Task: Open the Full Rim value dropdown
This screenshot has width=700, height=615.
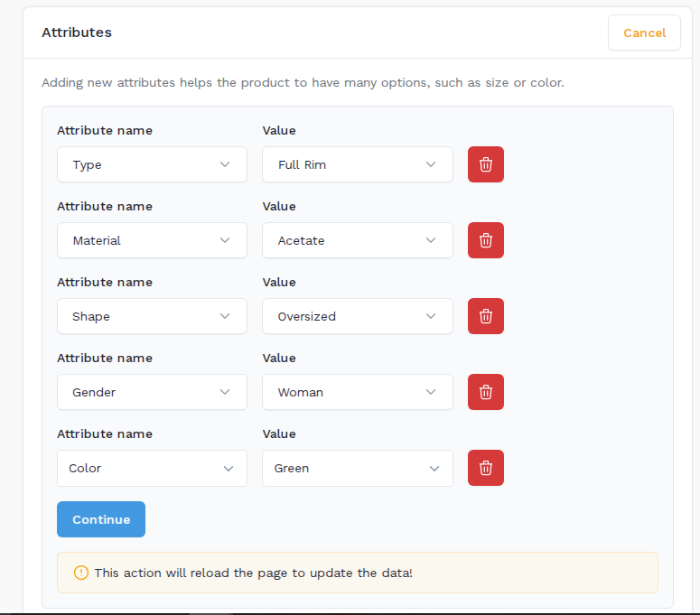Action: click(357, 164)
